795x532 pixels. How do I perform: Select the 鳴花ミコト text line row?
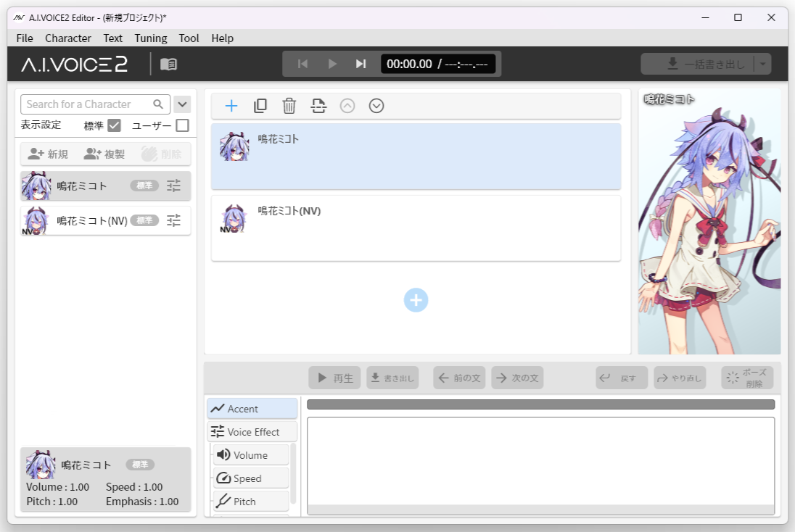click(416, 157)
